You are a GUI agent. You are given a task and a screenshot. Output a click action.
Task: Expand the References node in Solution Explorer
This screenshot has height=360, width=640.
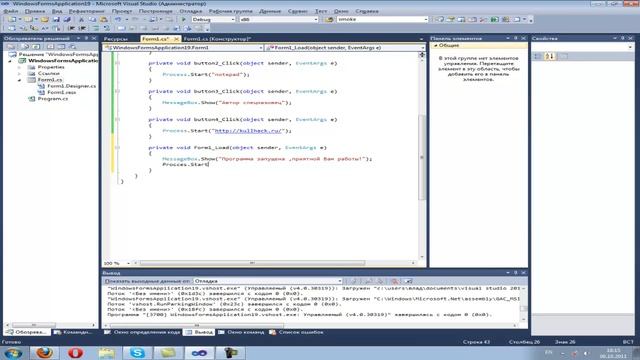click(x=19, y=73)
